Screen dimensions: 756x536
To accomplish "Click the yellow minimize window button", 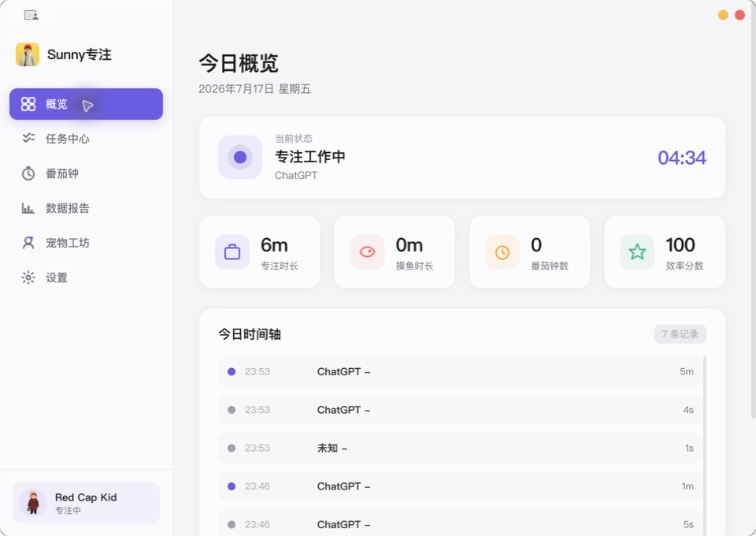I will [723, 15].
